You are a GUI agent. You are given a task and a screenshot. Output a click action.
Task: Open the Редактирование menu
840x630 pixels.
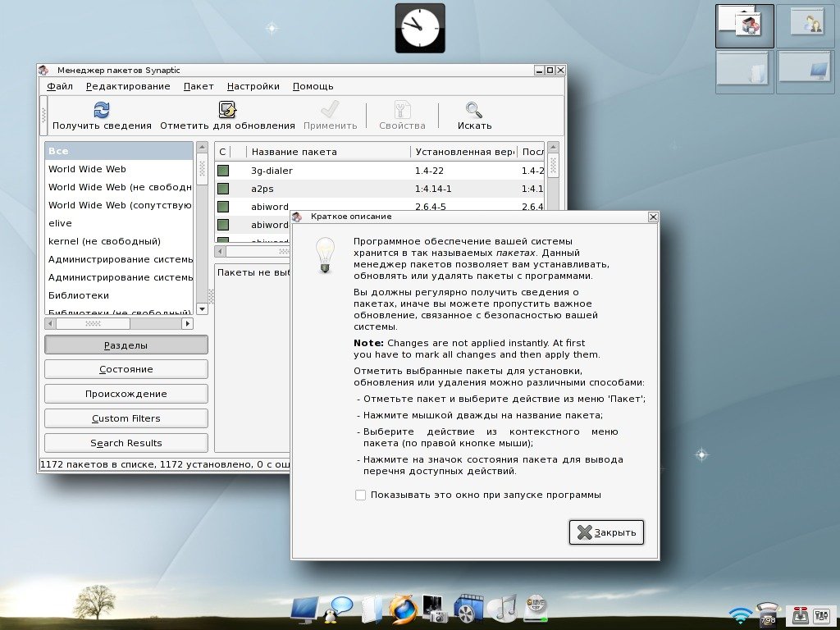(128, 86)
